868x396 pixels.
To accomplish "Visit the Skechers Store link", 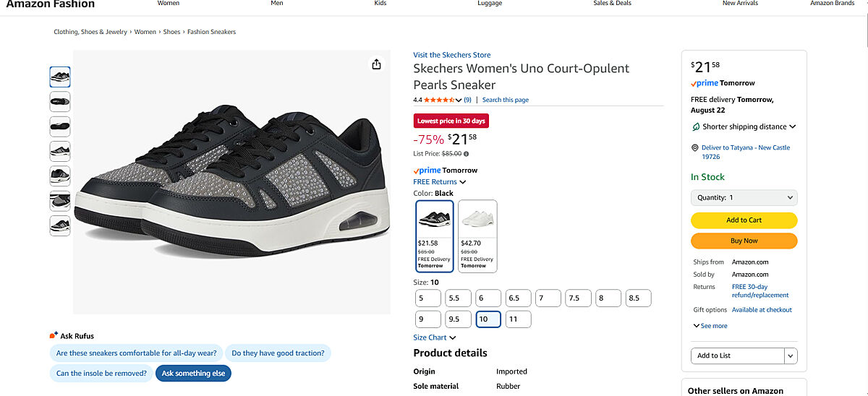I will [x=452, y=55].
